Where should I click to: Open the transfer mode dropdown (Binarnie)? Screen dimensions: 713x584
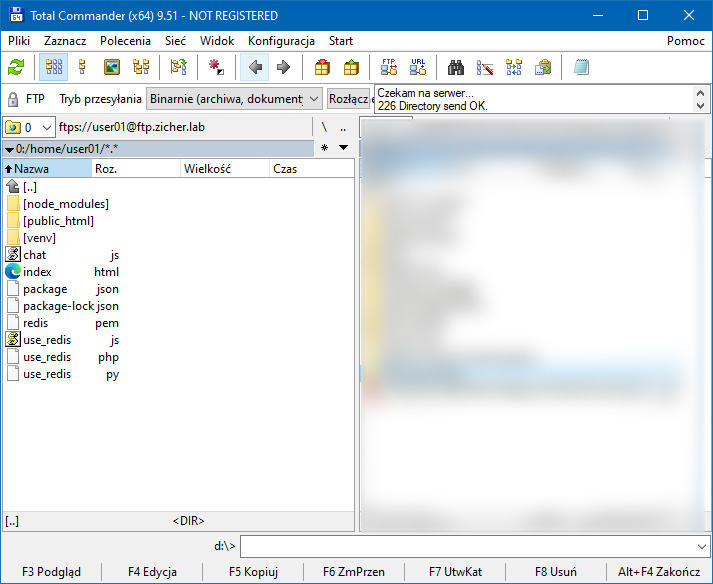click(234, 99)
